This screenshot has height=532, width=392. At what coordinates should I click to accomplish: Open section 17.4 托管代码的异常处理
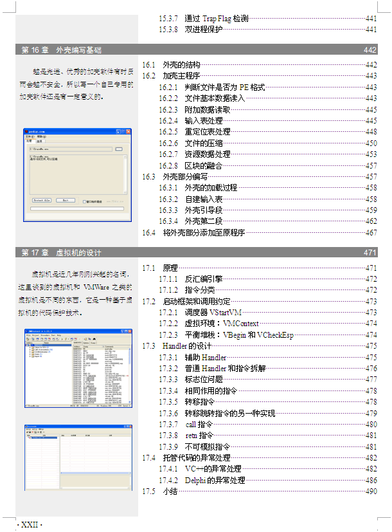click(x=260, y=457)
